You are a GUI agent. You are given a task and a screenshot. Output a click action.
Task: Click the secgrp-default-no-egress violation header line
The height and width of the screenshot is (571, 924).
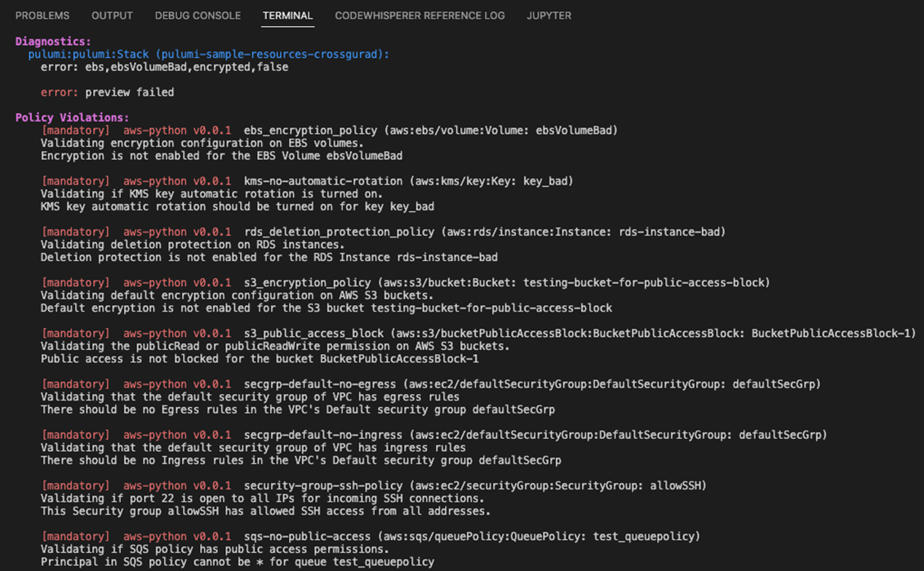[x=431, y=384]
